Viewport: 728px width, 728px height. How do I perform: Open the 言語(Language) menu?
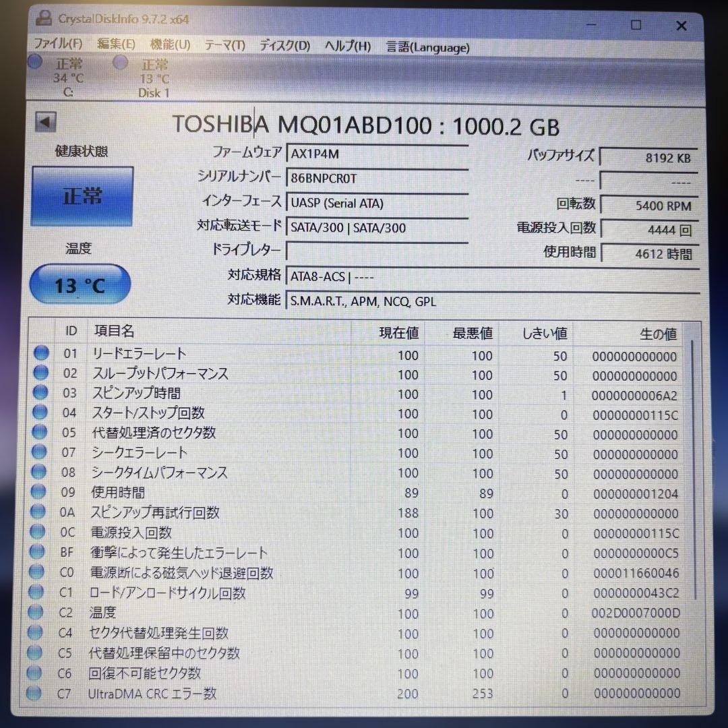pos(427,47)
